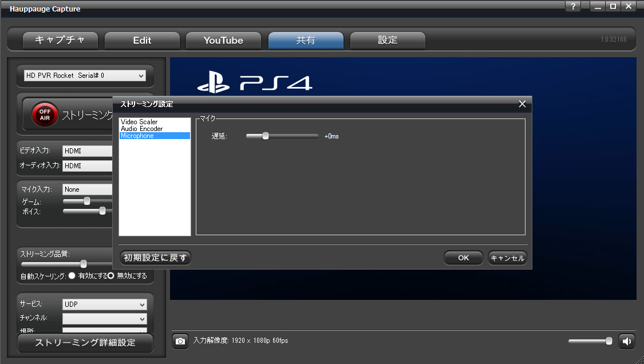Adjust the ゲーム volume slider
The height and width of the screenshot is (364, 644).
click(86, 201)
